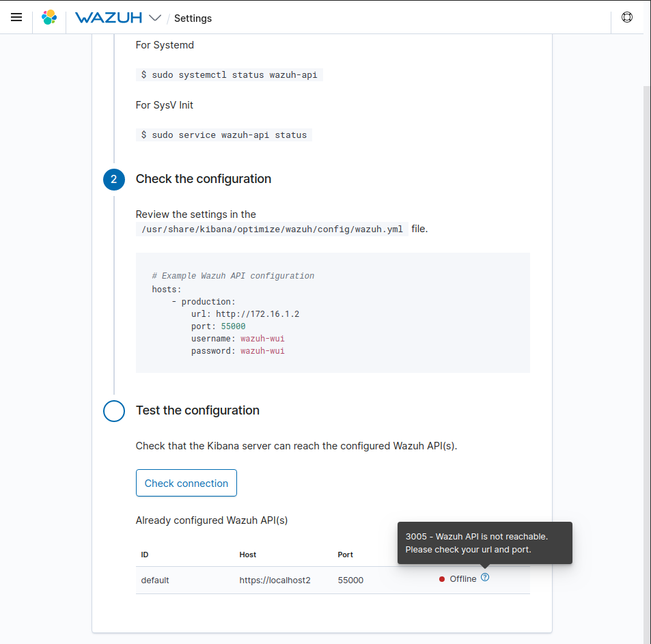Click the red Offline status dot
The height and width of the screenshot is (644, 651).
coord(443,579)
